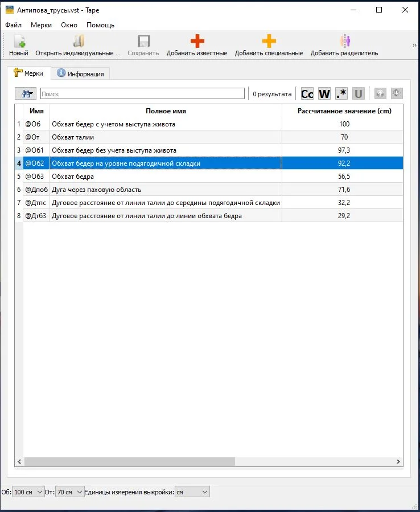This screenshot has width=420, height=512.
Task: Open pattern units of measurement combo box
Action: point(192,491)
